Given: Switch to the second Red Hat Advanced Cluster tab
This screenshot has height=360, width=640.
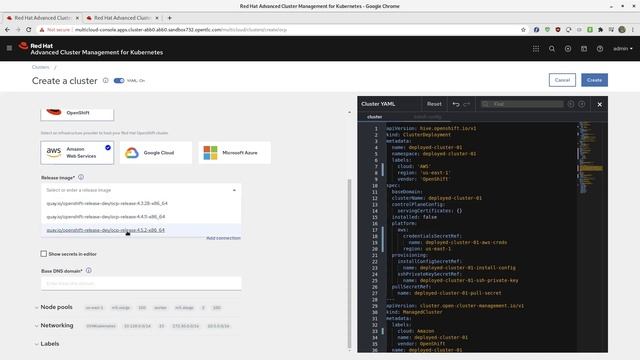Looking at the screenshot, I should pos(122,18).
